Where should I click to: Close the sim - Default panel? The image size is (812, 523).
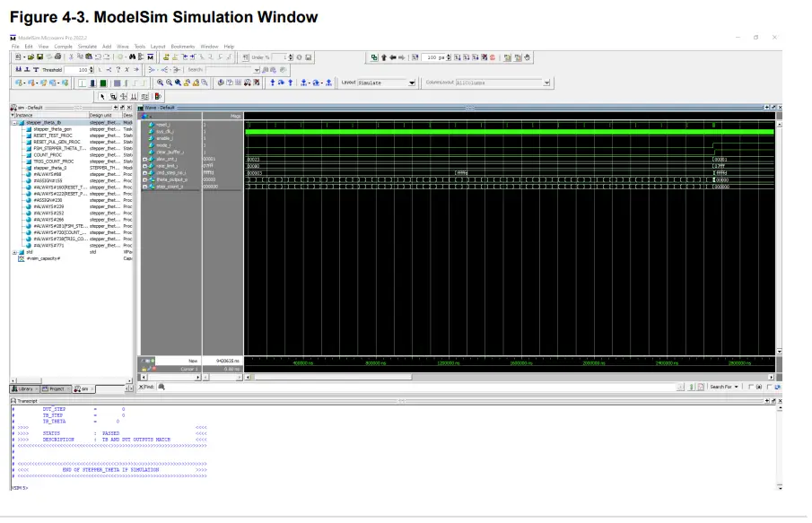(x=129, y=108)
